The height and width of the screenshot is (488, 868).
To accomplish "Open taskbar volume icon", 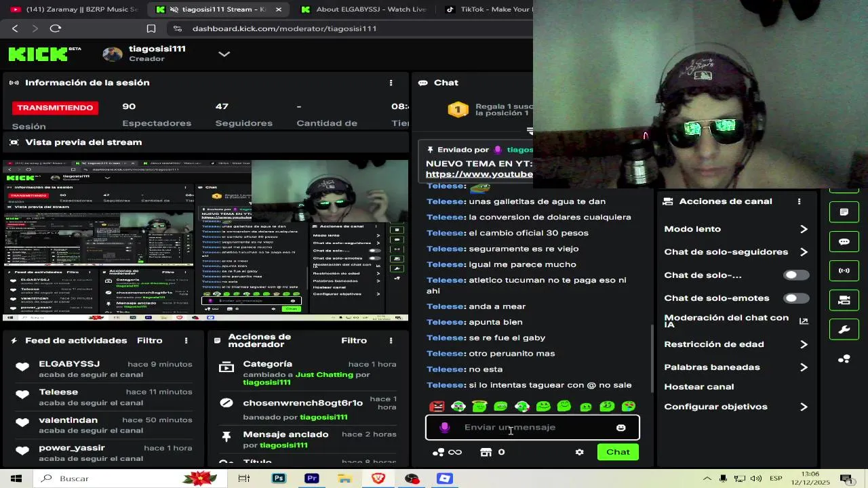I will [756, 479].
